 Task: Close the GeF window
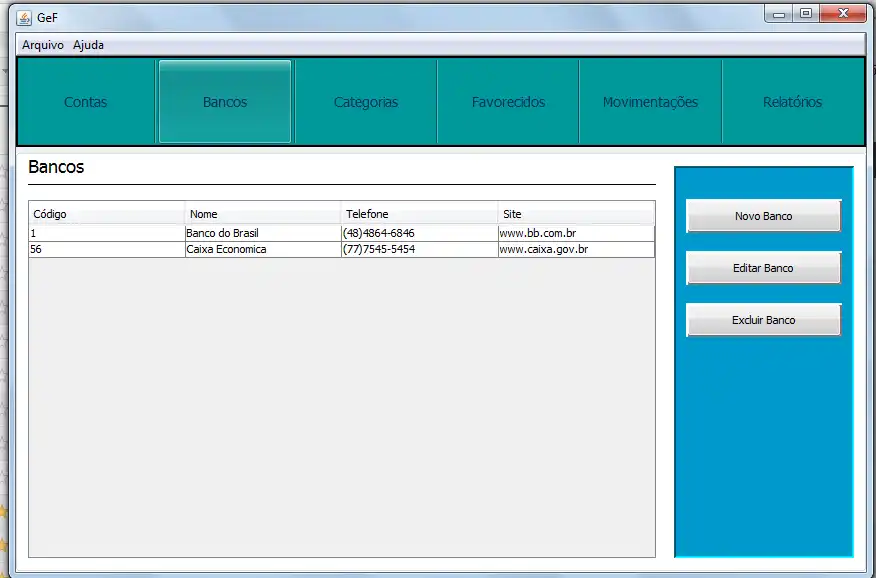843,14
